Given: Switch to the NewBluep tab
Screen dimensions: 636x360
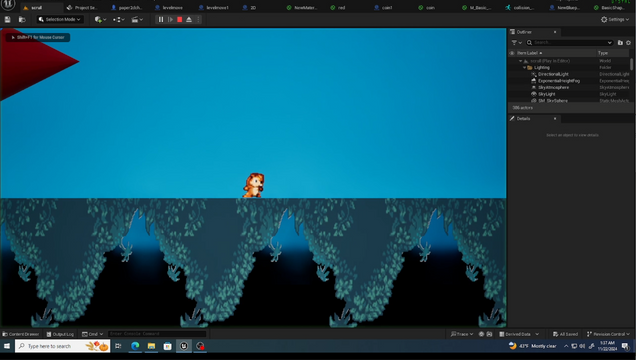Looking at the screenshot, I should coord(565,8).
